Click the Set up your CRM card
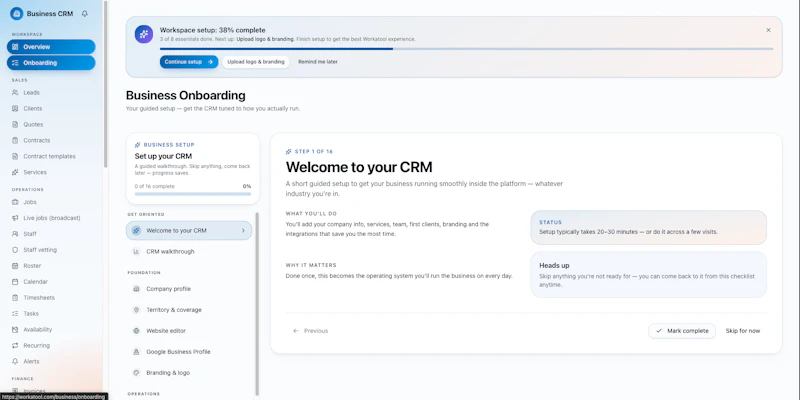 click(x=193, y=168)
